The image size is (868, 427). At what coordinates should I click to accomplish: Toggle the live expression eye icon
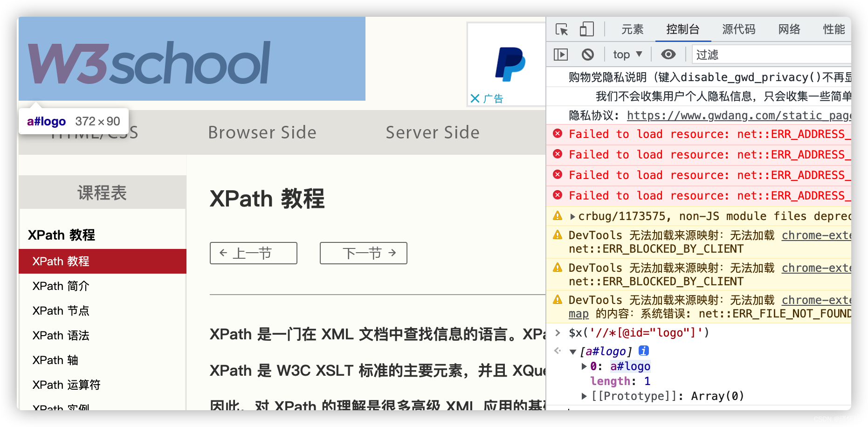click(x=668, y=54)
